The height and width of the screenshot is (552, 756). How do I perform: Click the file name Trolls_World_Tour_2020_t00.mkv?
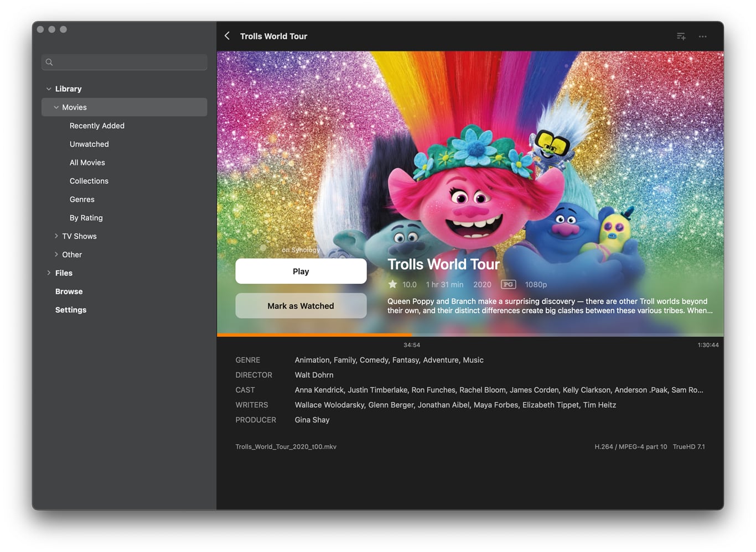pyautogui.click(x=286, y=447)
